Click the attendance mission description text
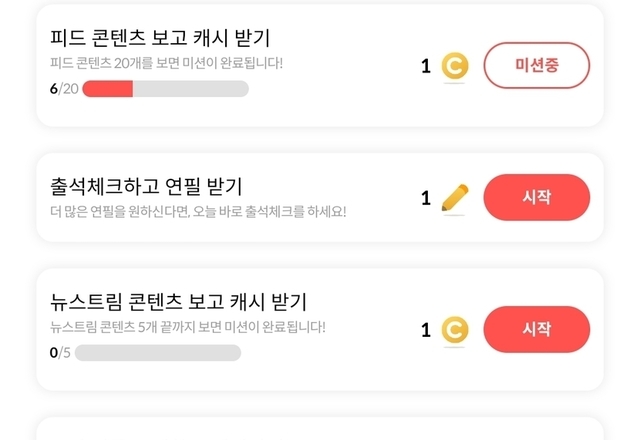This screenshot has height=440, width=640. point(197,211)
